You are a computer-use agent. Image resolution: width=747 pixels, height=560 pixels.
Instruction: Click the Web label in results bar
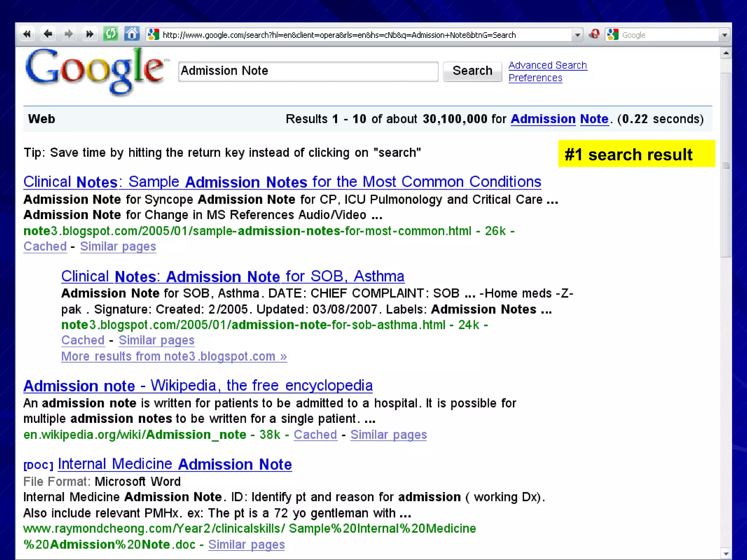coord(42,119)
